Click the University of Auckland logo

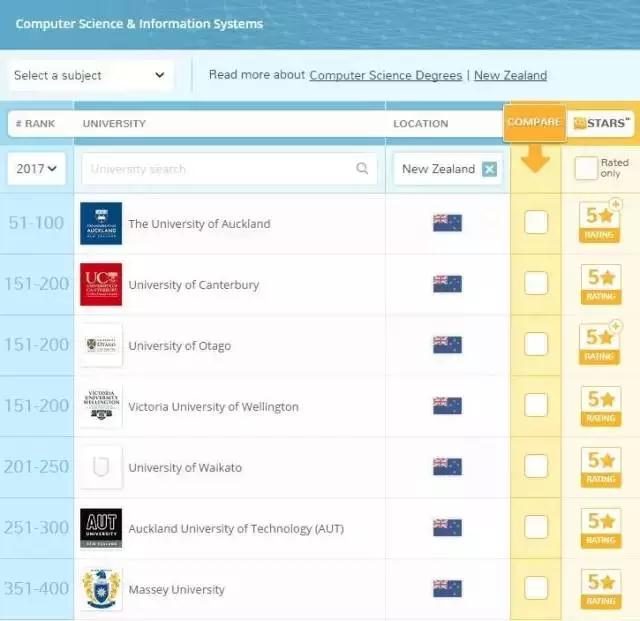click(x=101, y=223)
